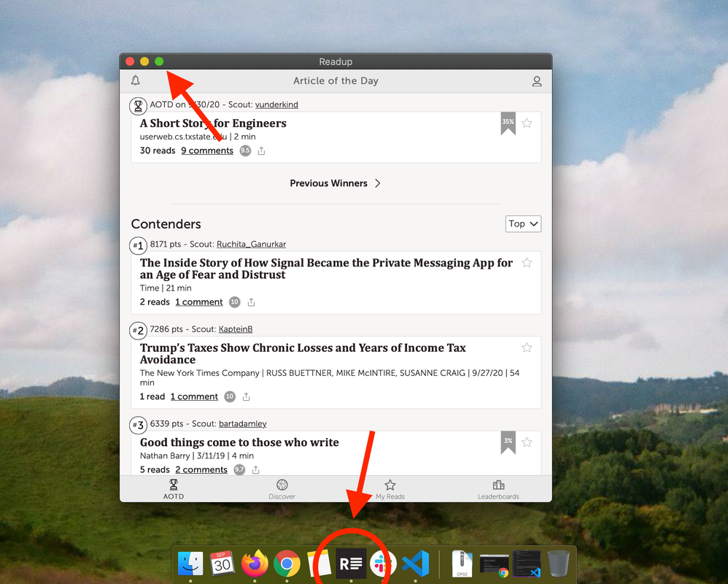Open 1 comment on Trump's Taxes article
The width and height of the screenshot is (728, 584).
(194, 396)
